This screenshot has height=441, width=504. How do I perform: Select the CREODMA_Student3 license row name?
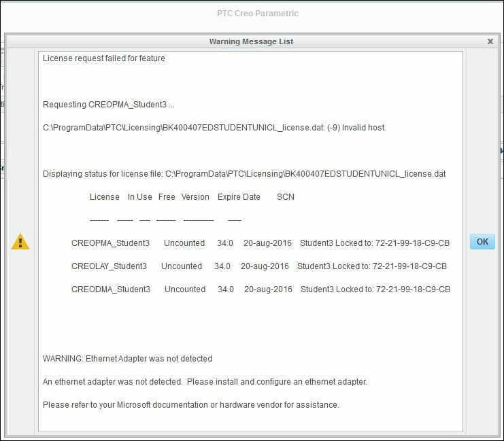pyautogui.click(x=111, y=289)
